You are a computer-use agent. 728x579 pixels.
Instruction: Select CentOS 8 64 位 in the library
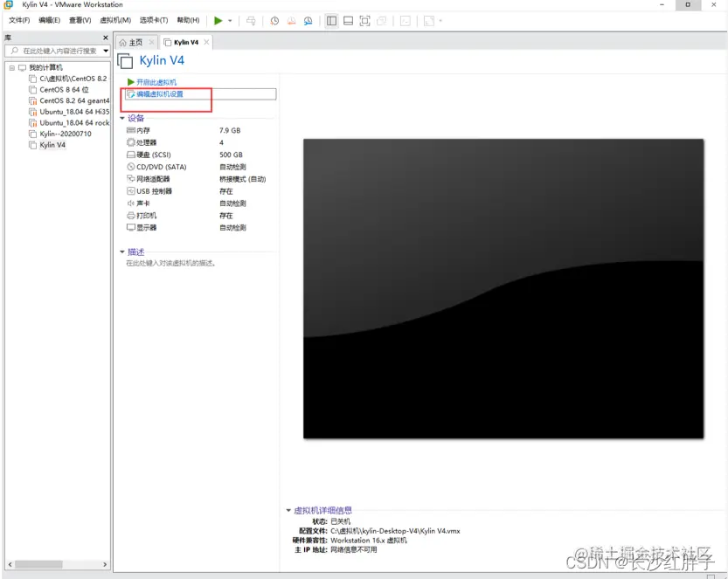point(64,90)
